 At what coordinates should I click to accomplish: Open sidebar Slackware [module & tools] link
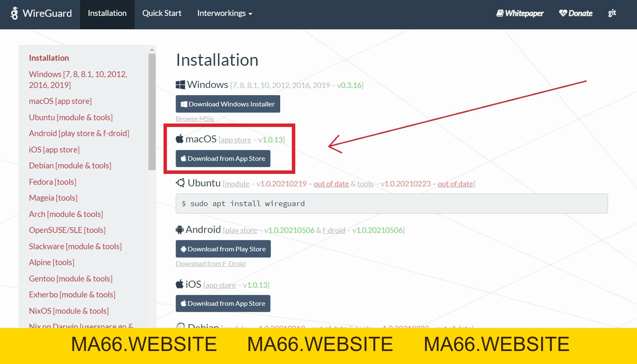[75, 246]
